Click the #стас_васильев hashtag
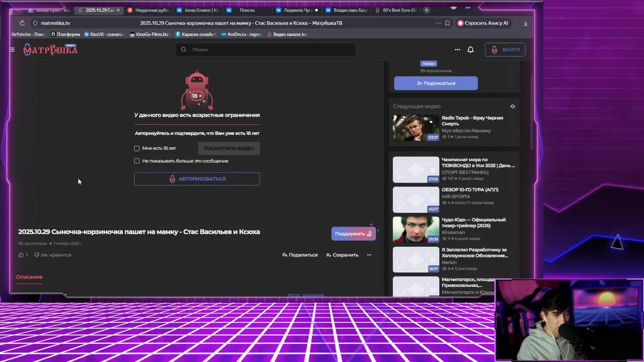644x362 pixels. click(x=306, y=295)
